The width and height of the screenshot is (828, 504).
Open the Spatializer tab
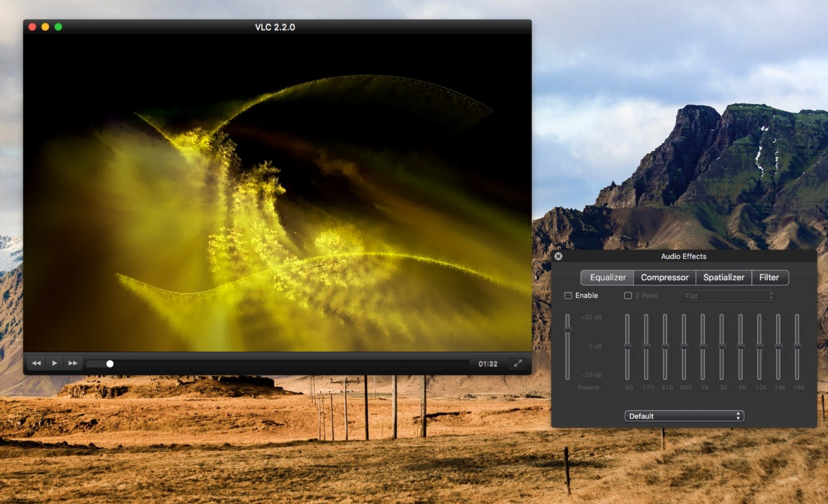(x=724, y=277)
